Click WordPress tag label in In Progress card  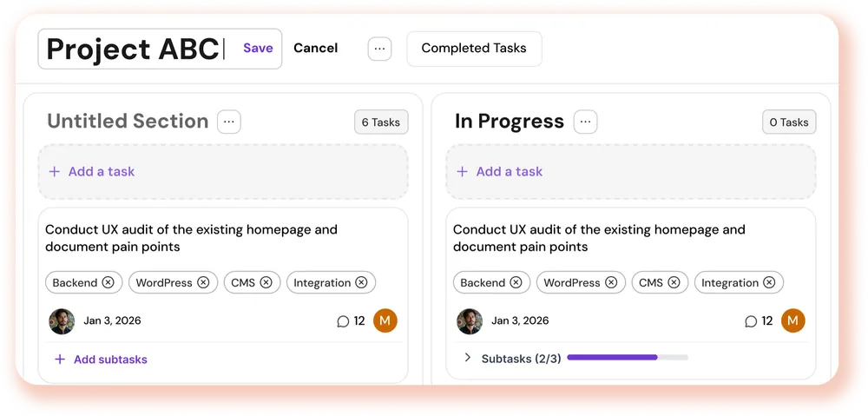pyautogui.click(x=572, y=282)
